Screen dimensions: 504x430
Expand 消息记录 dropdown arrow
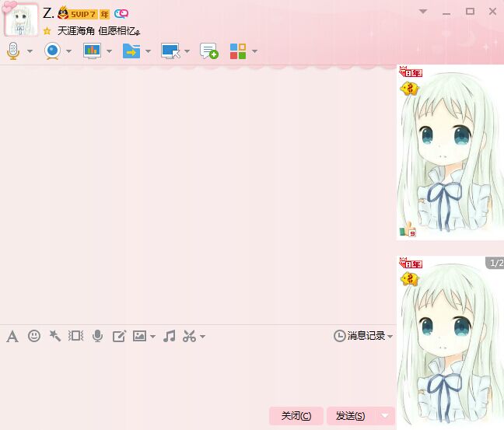point(390,337)
